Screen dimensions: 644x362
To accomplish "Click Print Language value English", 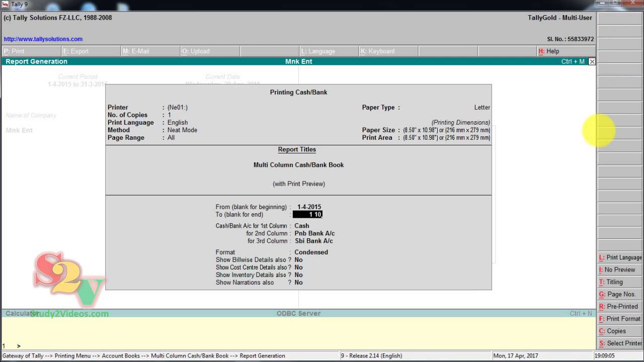I will 178,123.
